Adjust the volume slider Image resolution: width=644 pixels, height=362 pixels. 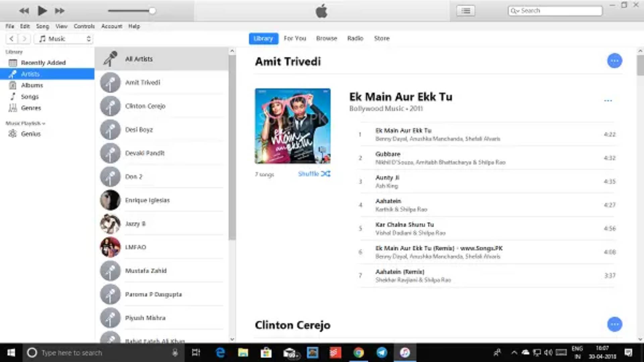(x=152, y=11)
